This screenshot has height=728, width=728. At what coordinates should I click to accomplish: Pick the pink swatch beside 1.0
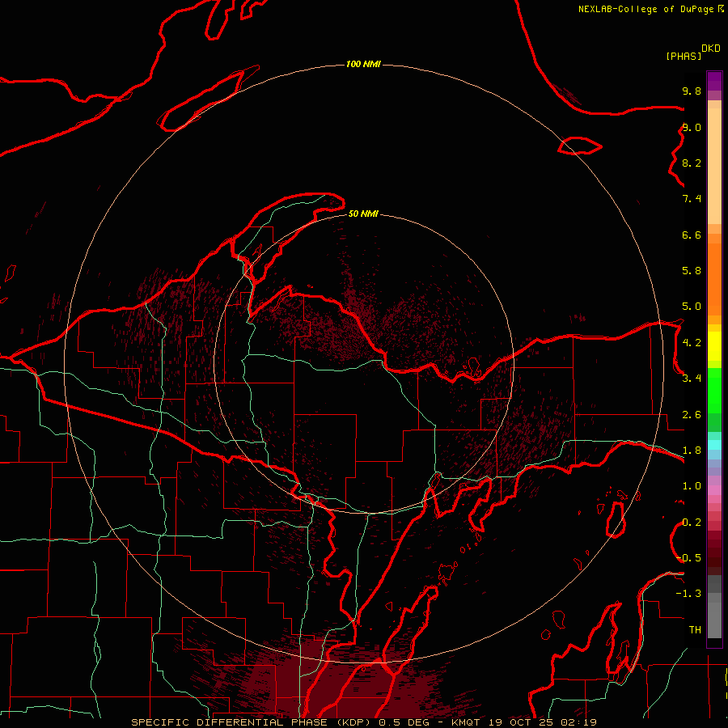coord(714,490)
